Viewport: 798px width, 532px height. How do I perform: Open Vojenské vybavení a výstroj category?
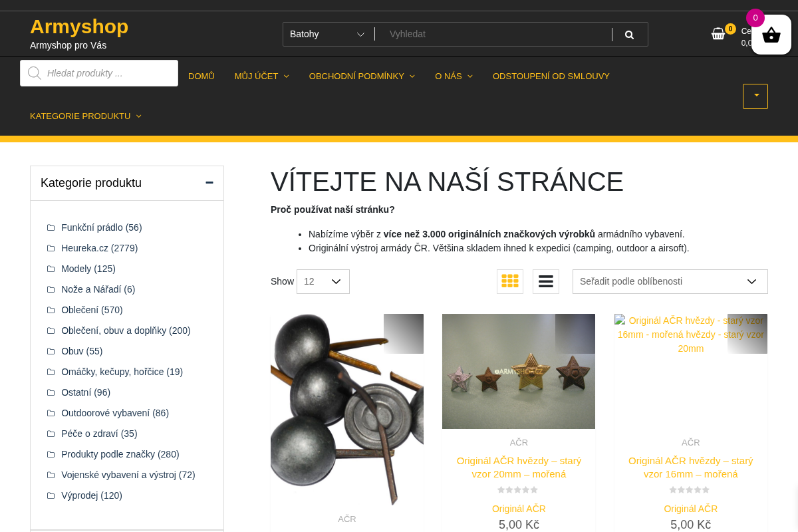click(128, 475)
